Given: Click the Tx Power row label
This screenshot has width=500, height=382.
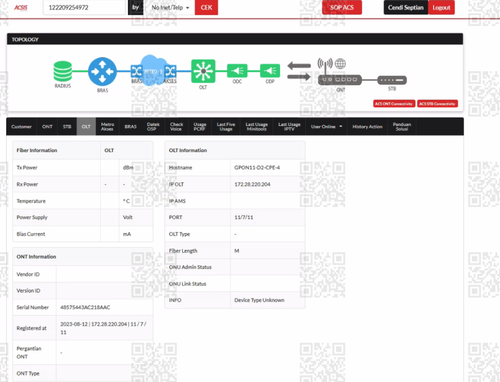Looking at the screenshot, I should click(x=27, y=167).
